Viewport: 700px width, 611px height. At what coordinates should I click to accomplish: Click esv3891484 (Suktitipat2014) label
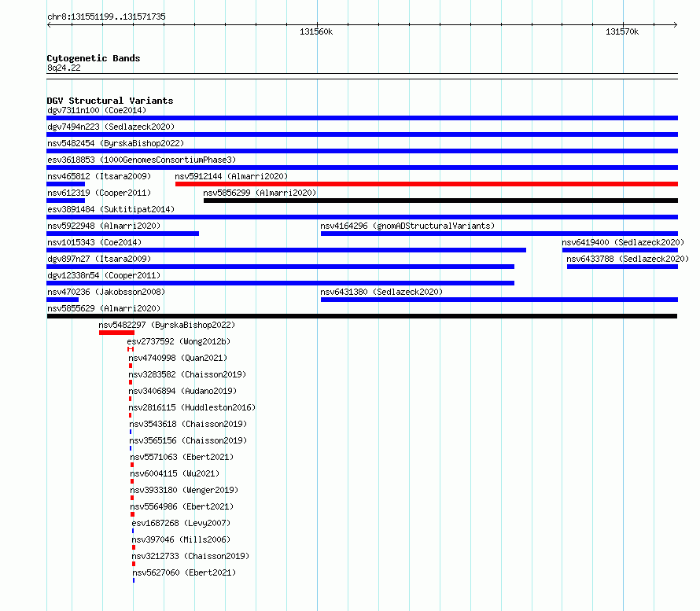111,209
